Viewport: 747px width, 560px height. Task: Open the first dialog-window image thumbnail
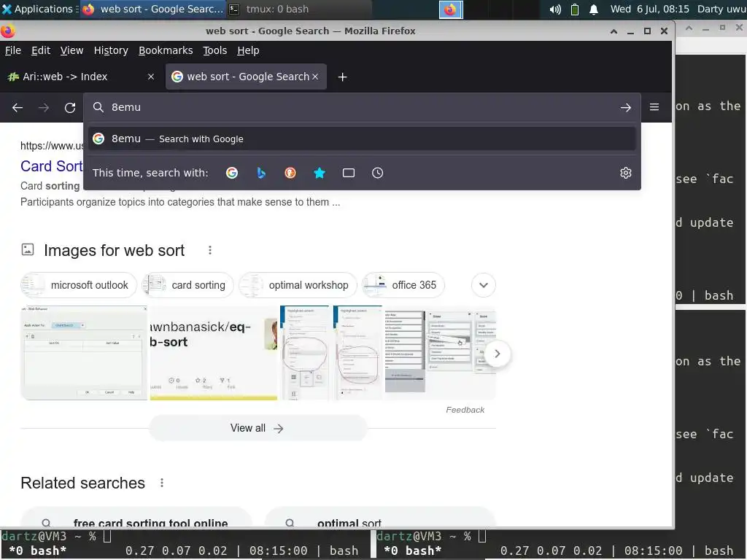click(84, 352)
